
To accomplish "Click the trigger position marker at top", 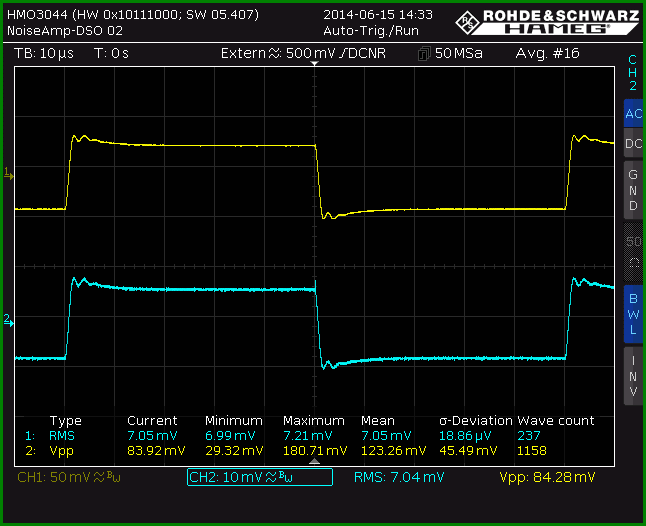I will (x=314, y=63).
